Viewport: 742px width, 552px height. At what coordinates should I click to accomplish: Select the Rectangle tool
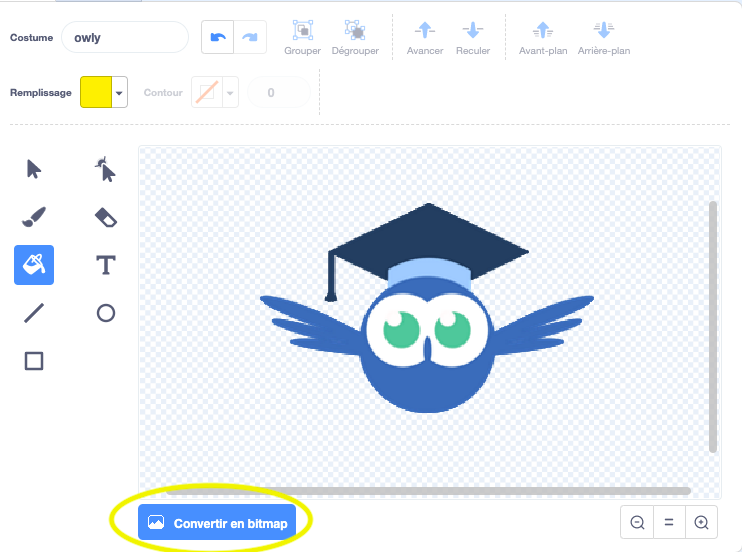point(34,361)
